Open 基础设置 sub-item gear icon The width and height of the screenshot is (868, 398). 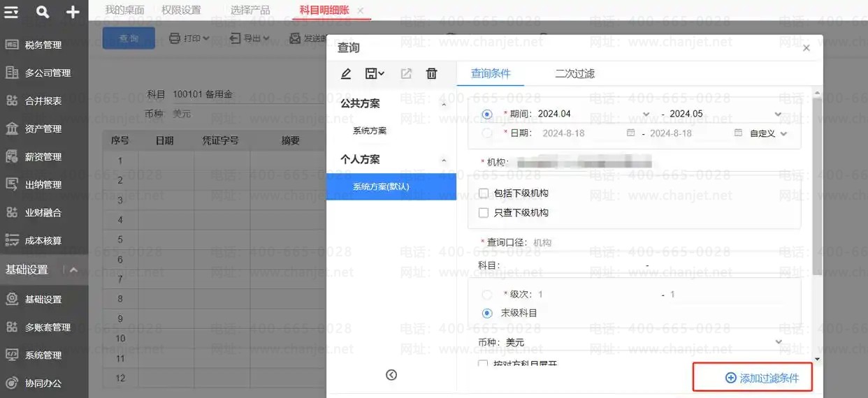[x=12, y=299]
